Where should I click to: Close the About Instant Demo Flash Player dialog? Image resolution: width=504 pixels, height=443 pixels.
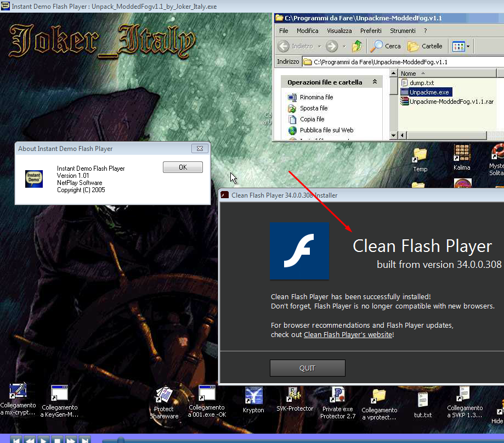tap(200, 148)
